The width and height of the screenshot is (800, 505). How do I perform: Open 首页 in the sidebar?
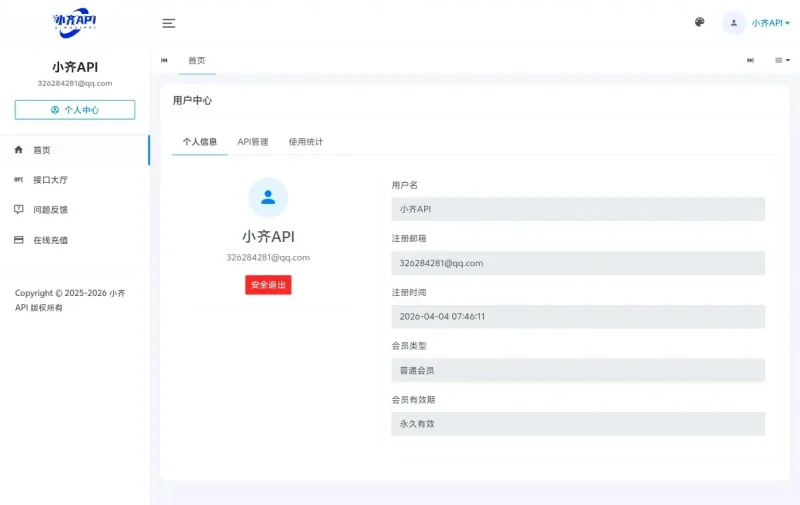point(74,150)
